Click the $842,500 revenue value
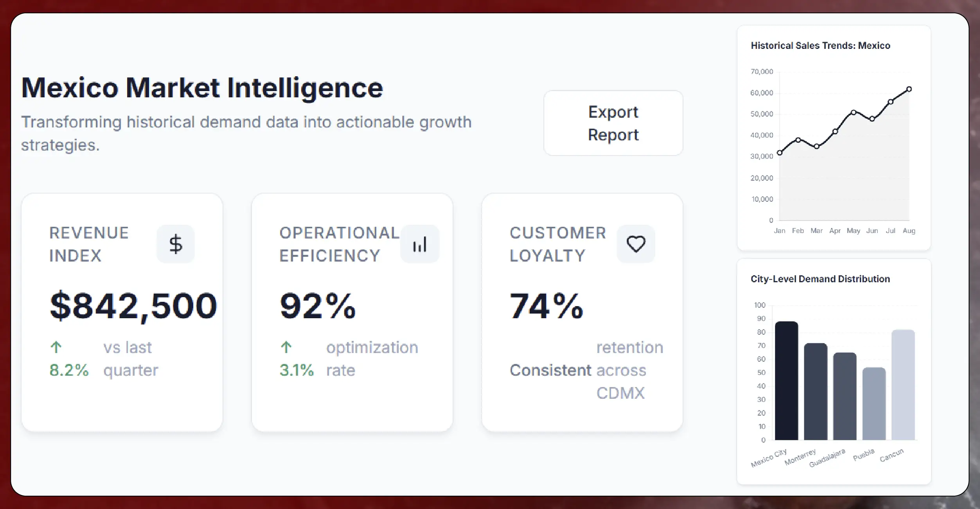This screenshot has height=509, width=980. [133, 306]
